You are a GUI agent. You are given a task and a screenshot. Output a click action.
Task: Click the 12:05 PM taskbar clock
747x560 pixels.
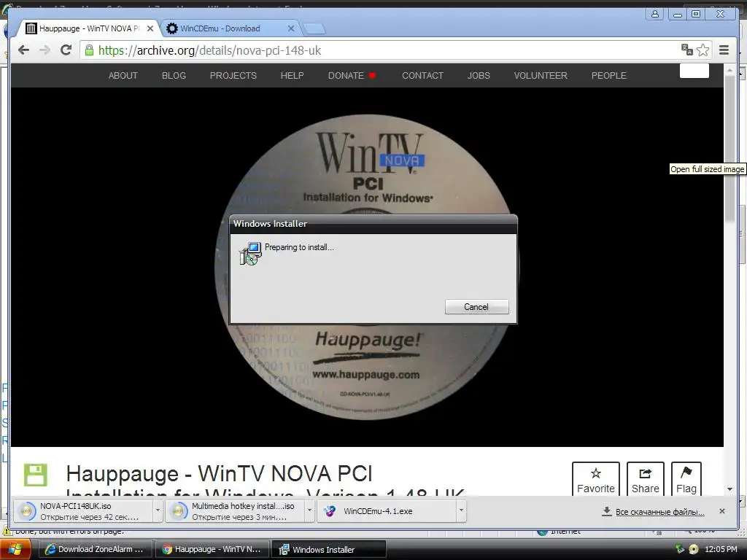(x=721, y=550)
